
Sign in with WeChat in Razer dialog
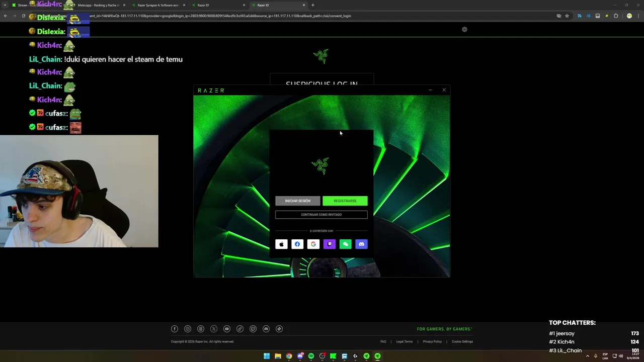[x=345, y=244]
